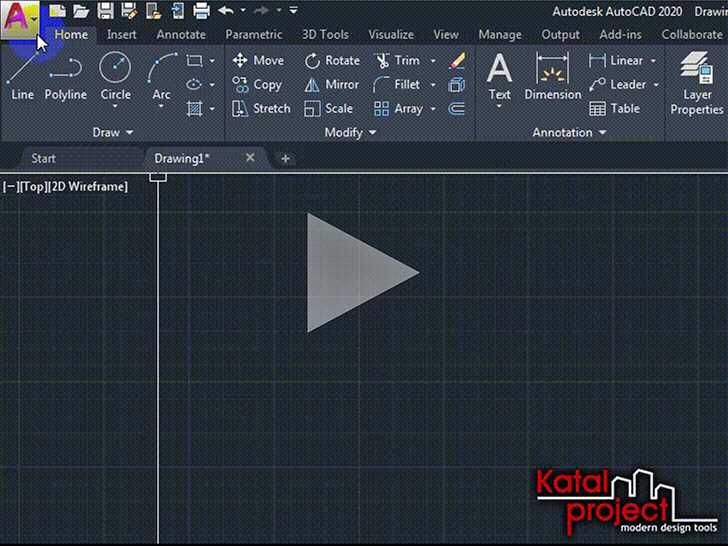Activate the Mirror command
The height and width of the screenshot is (546, 728).
pos(332,84)
